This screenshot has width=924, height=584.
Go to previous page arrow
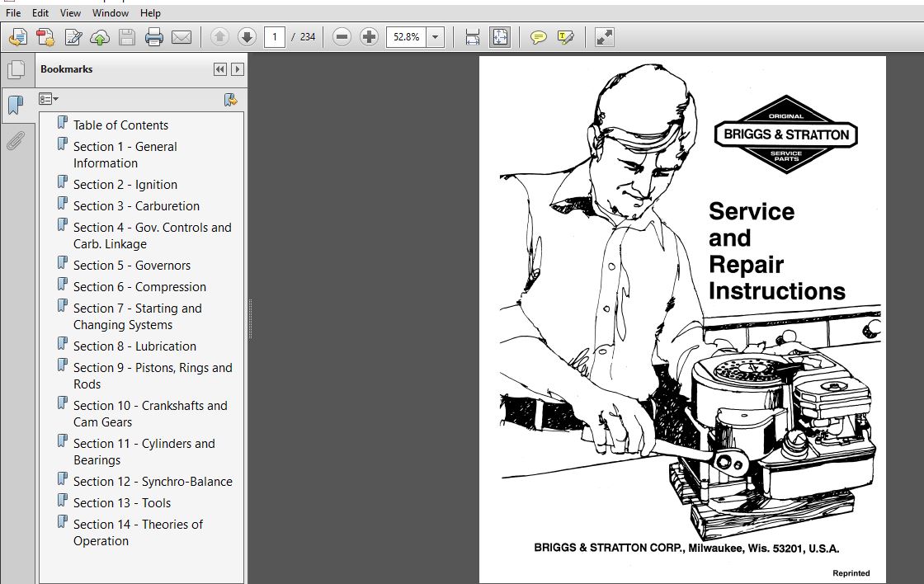[x=219, y=36]
